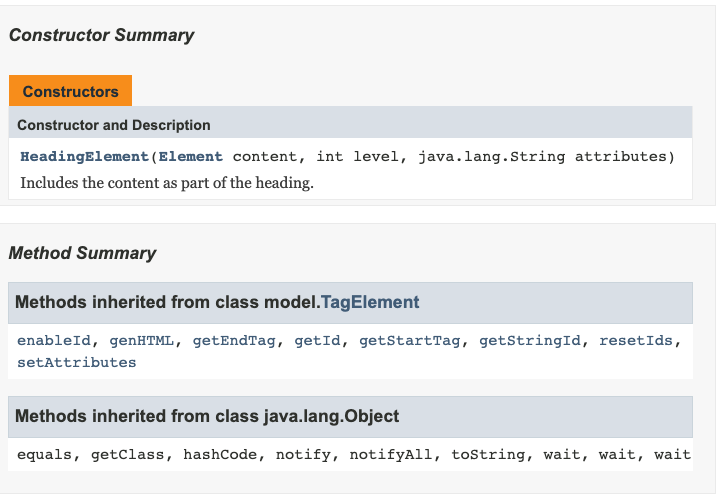Follow the resetIds method link
This screenshot has width=716, height=497.
(x=636, y=341)
